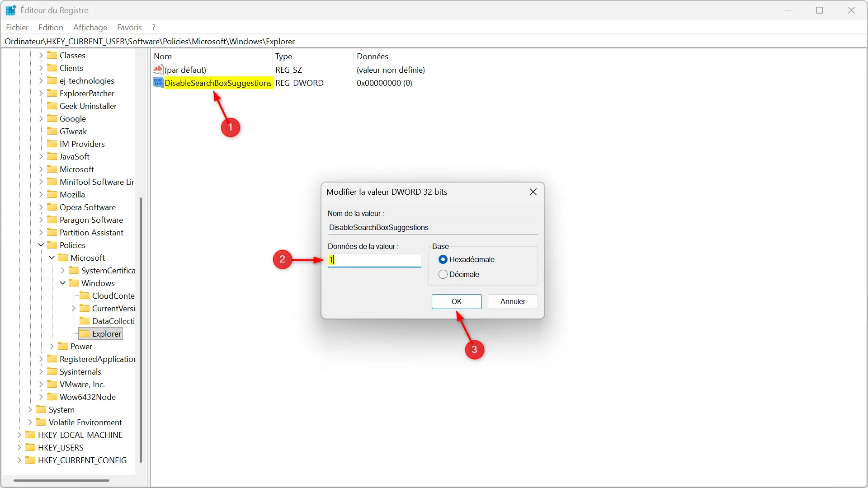The image size is (868, 488).
Task: Select the MiniTool Software tree item
Action: pos(97,182)
